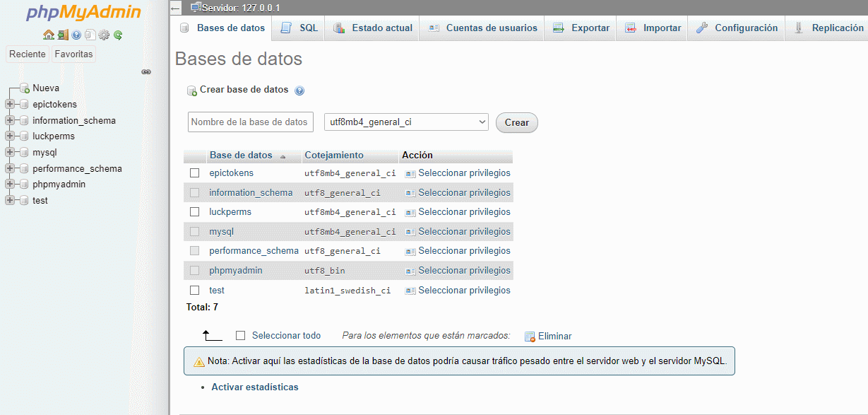Image resolution: width=868 pixels, height=415 pixels.
Task: Expand the luckperms database tree node
Action: pos(10,136)
